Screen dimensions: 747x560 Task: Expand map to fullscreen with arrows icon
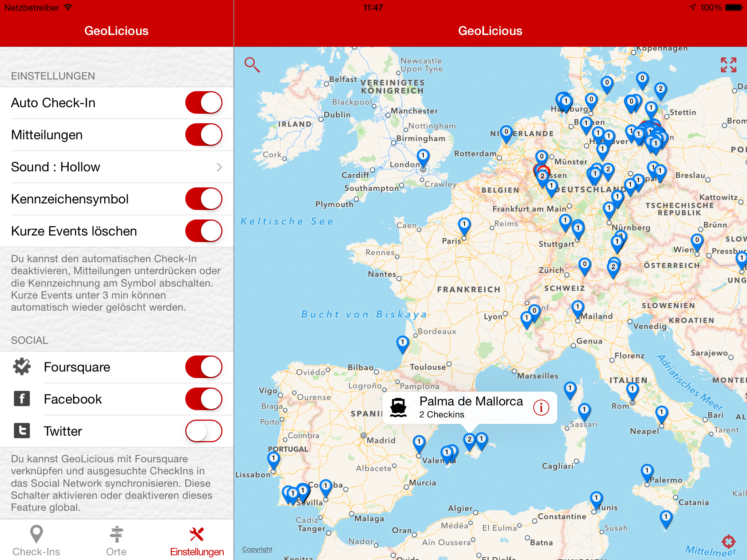point(728,65)
